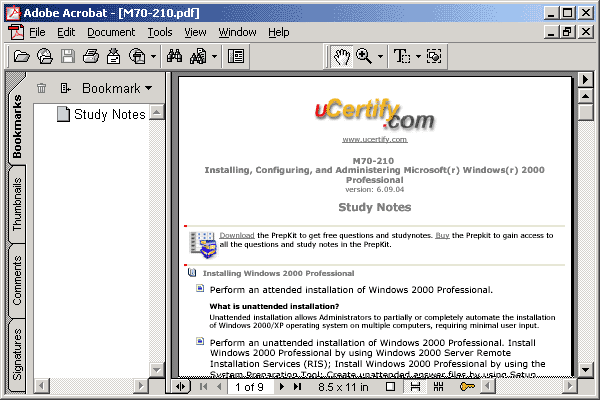Switch to the Thumbnails tab
This screenshot has width=600, height=400.
click(17, 204)
